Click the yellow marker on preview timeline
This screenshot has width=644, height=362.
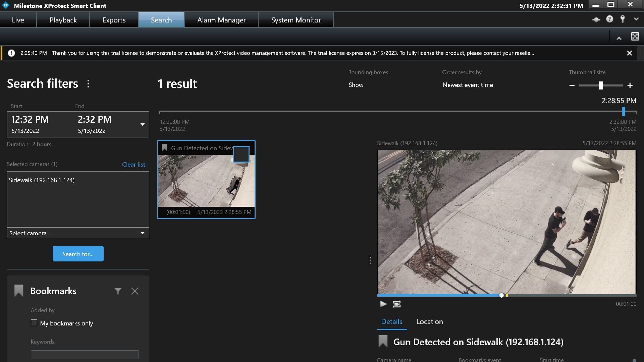(x=507, y=295)
